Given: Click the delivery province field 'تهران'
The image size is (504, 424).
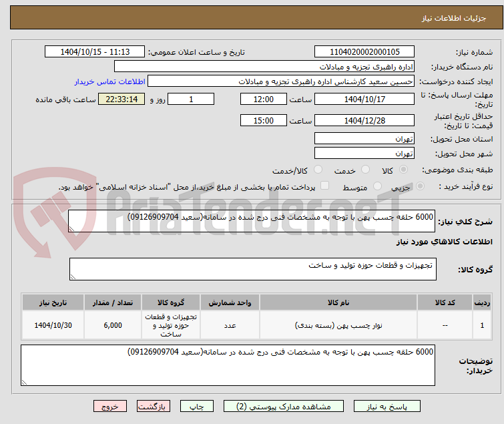Looking at the screenshot, I should (364, 138).
